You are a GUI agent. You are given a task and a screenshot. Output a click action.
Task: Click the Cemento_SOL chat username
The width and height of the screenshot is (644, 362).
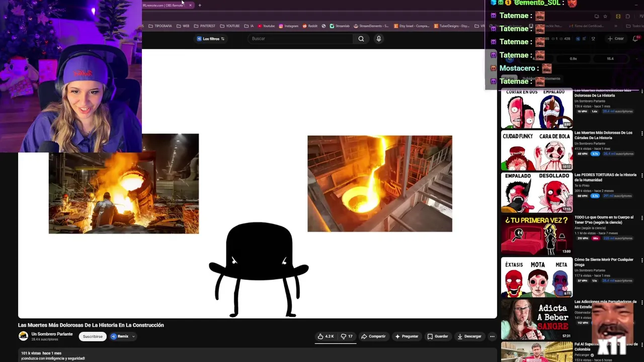tap(537, 3)
